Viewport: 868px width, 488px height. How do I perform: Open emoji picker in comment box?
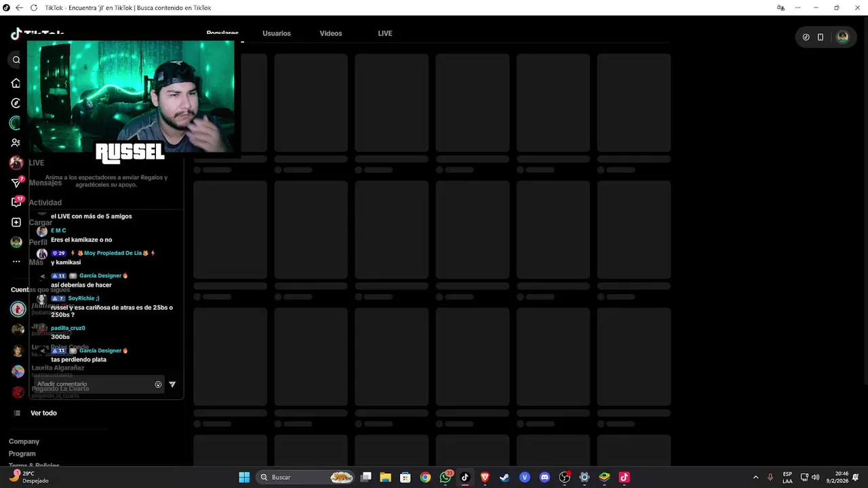(158, 384)
